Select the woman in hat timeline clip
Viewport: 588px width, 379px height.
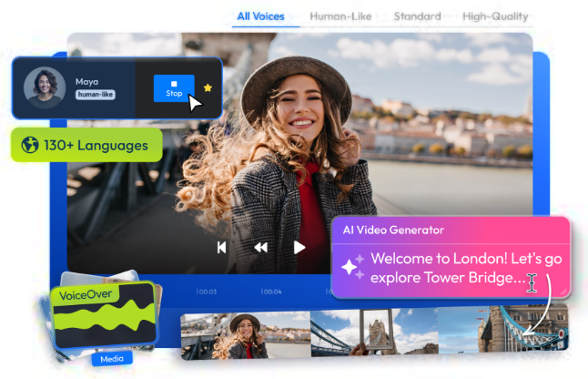coord(246,335)
